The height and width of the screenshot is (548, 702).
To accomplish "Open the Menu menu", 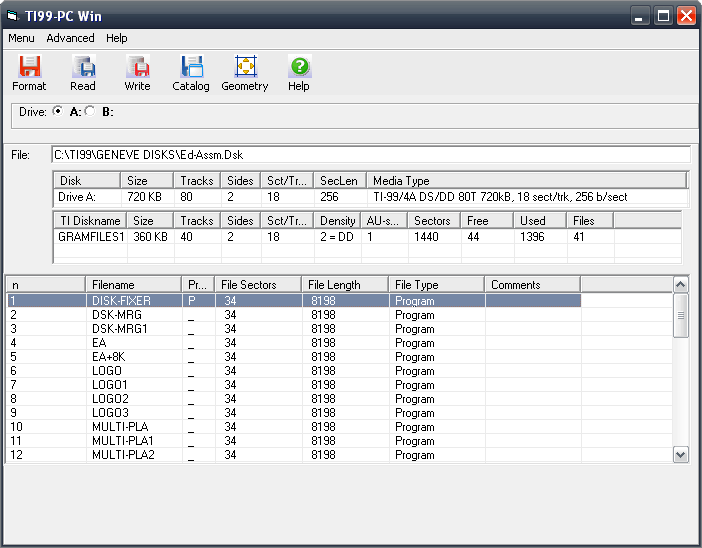I will click(21, 38).
